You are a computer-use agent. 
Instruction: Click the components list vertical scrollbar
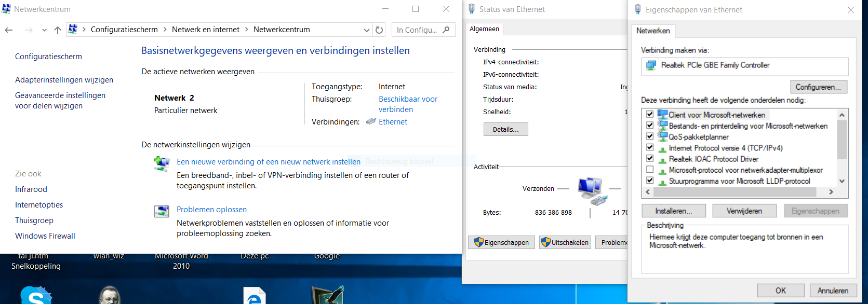842,140
